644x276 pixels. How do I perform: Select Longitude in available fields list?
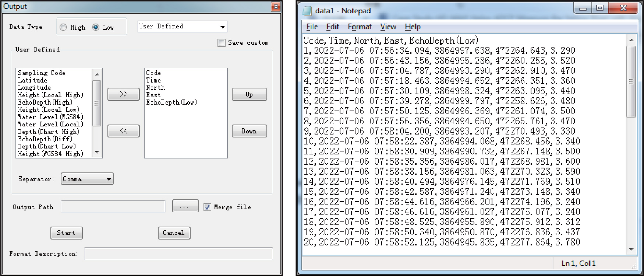34,88
